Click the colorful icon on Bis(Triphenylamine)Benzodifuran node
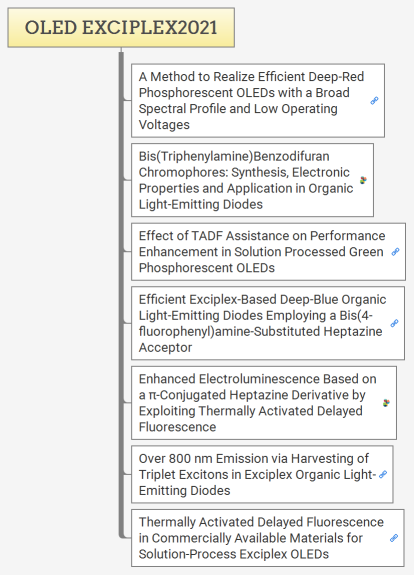Screen dimensions: 414x575 [x=363, y=180]
